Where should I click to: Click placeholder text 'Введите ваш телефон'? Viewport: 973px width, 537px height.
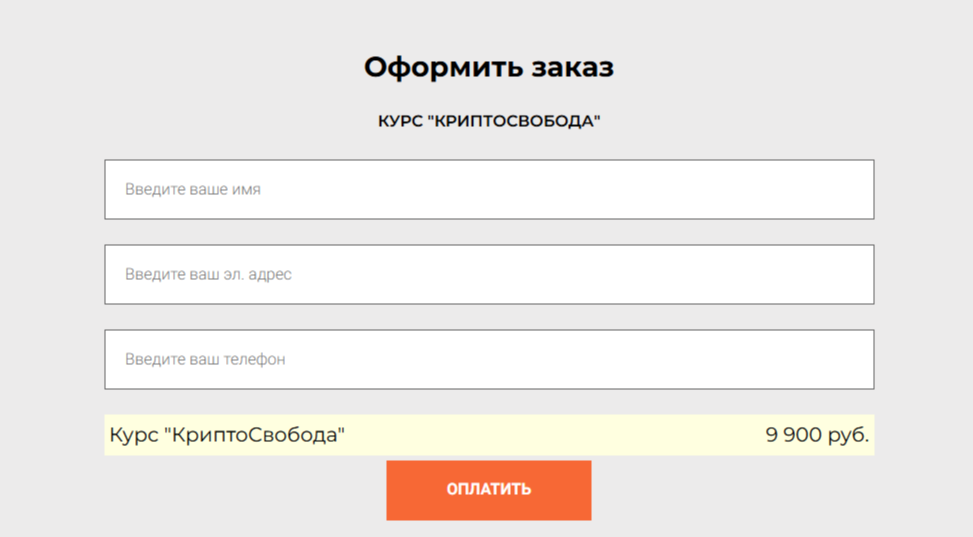click(x=205, y=359)
